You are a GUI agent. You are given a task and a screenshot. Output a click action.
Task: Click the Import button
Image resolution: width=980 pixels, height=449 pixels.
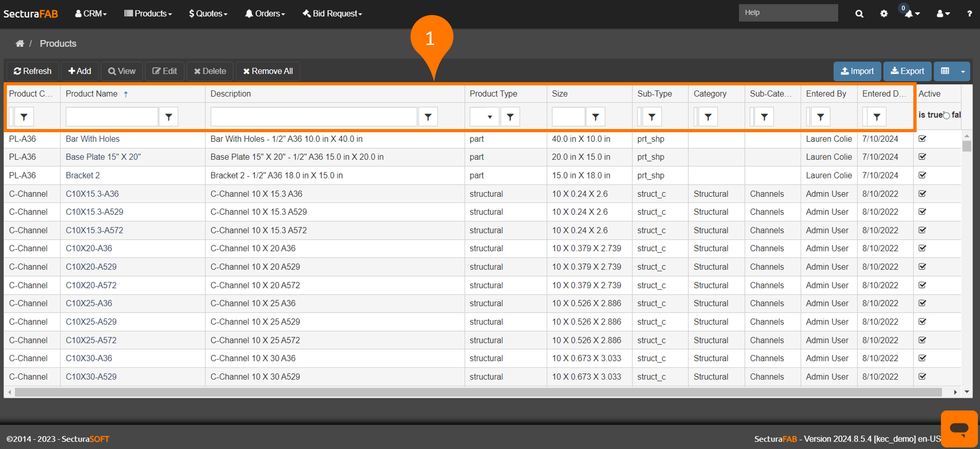tap(857, 71)
